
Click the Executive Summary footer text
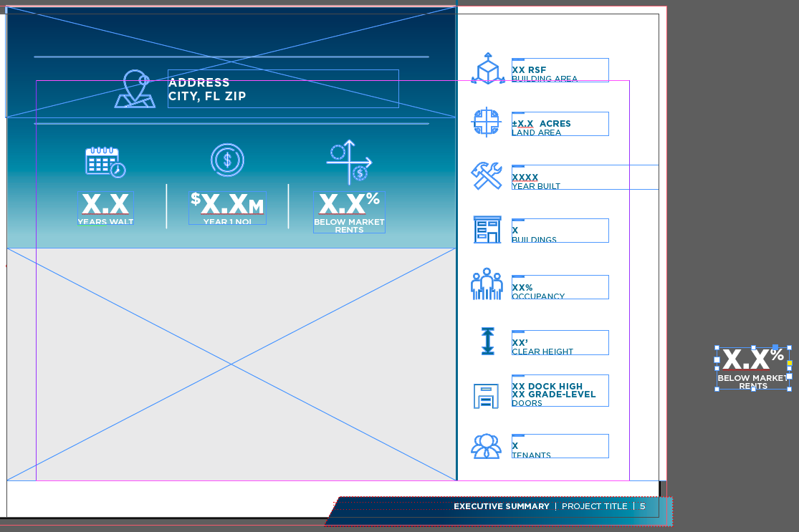(502, 506)
